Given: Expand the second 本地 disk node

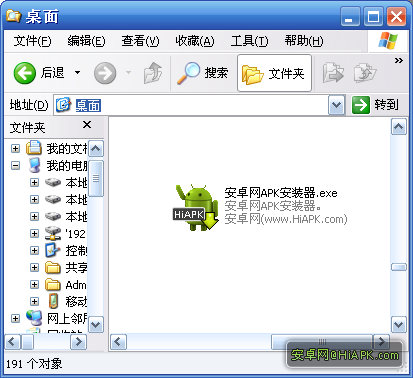Looking at the screenshot, I should pyautogui.click(x=34, y=199).
